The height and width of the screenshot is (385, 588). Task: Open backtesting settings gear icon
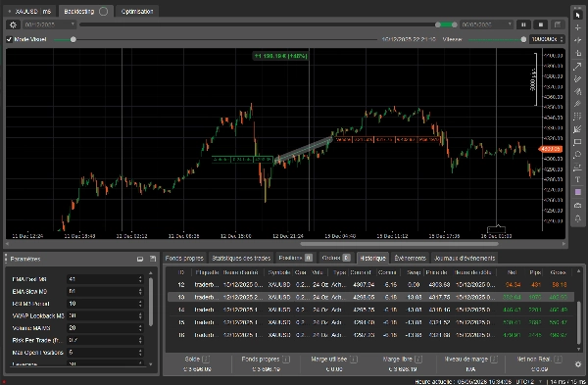click(13, 24)
